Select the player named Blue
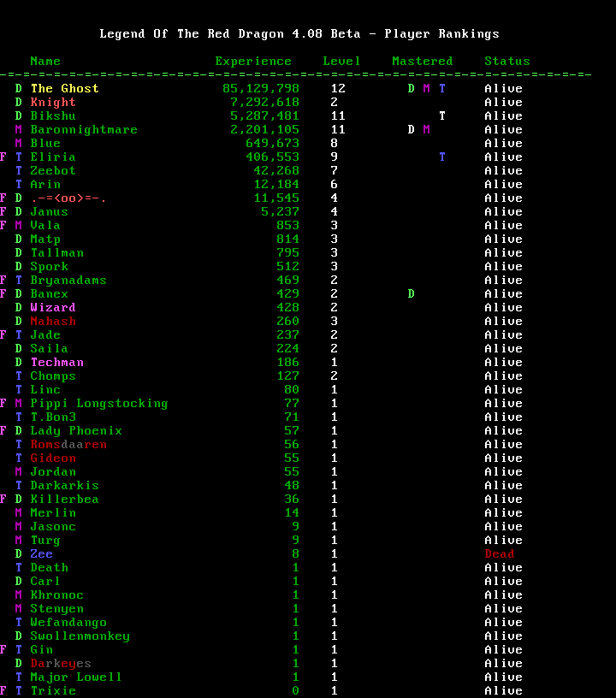The width and height of the screenshot is (616, 698). [x=45, y=144]
